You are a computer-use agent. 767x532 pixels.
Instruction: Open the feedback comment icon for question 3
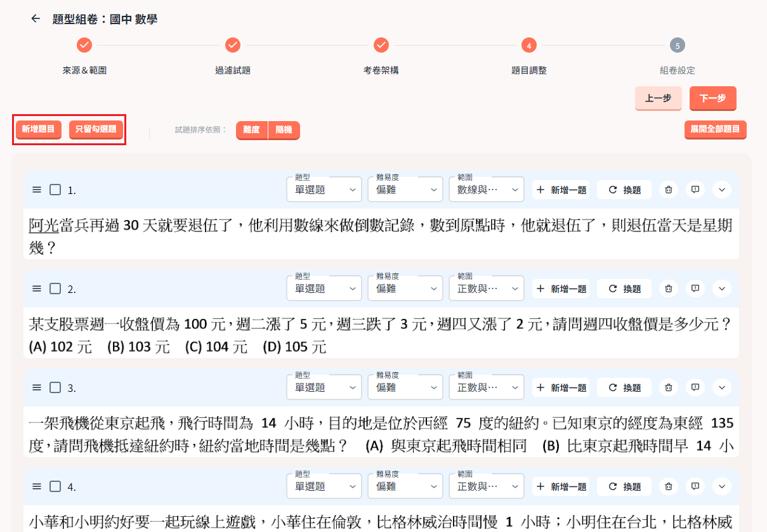695,387
